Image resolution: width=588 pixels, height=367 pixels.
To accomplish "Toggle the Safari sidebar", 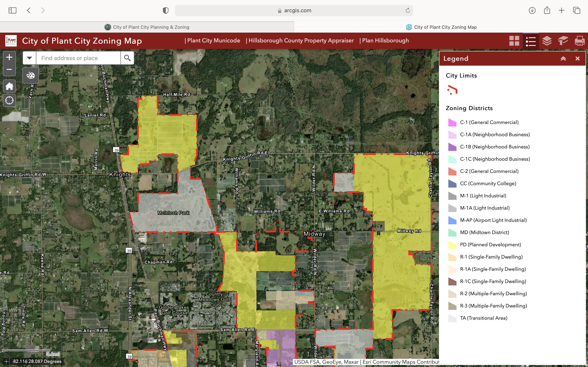I will tap(12, 10).
